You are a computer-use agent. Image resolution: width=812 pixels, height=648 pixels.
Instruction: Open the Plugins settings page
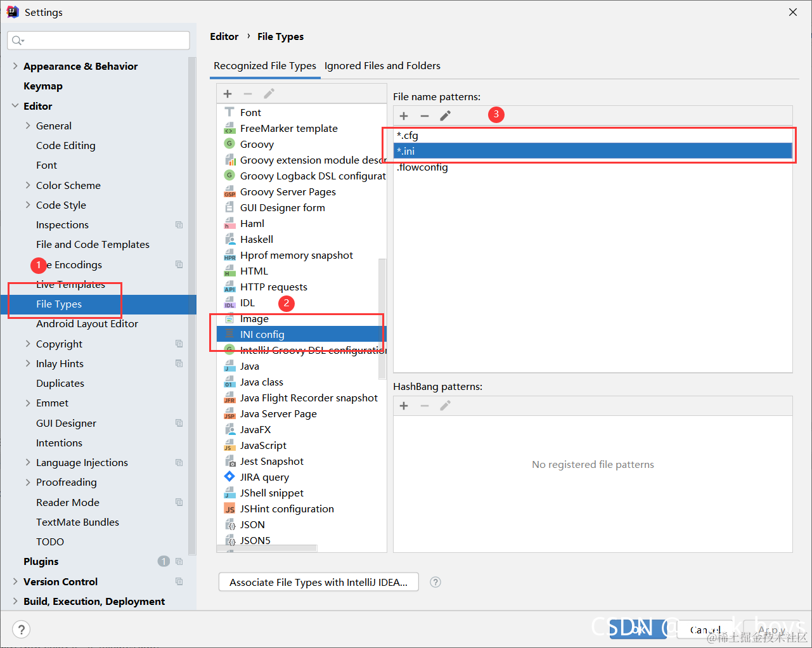(41, 562)
